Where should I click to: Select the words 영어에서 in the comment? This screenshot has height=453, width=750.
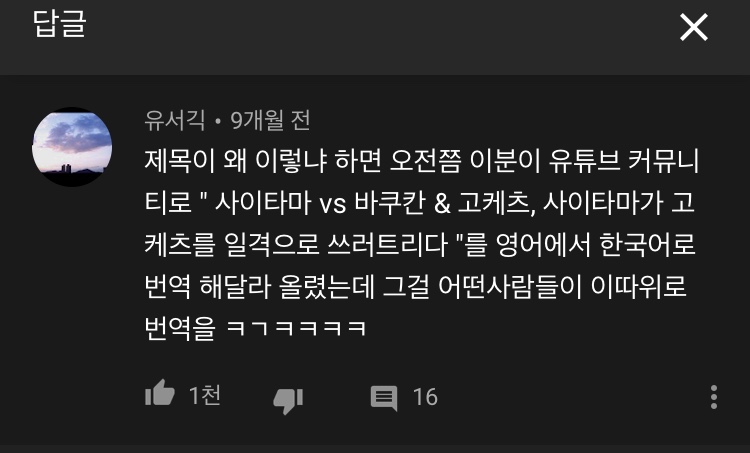click(543, 244)
